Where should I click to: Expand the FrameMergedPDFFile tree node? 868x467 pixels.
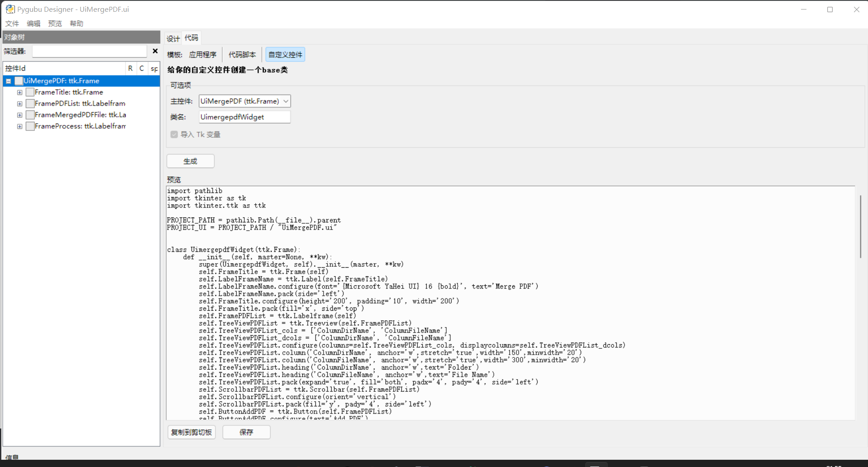point(19,115)
